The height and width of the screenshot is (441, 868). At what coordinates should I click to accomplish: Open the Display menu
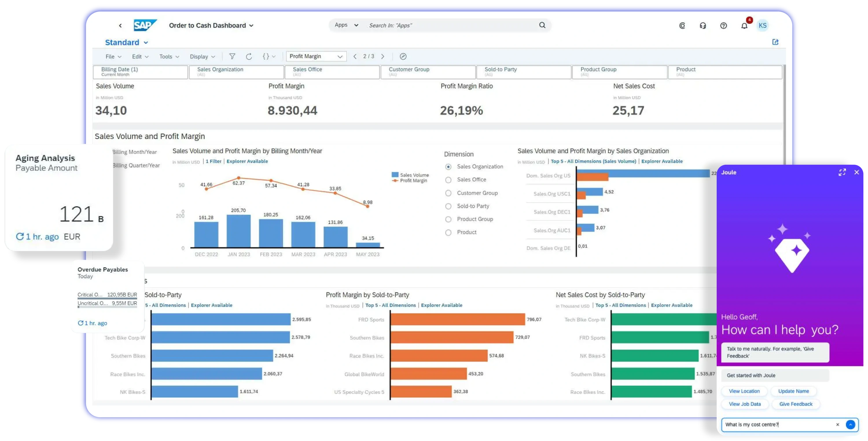click(202, 57)
